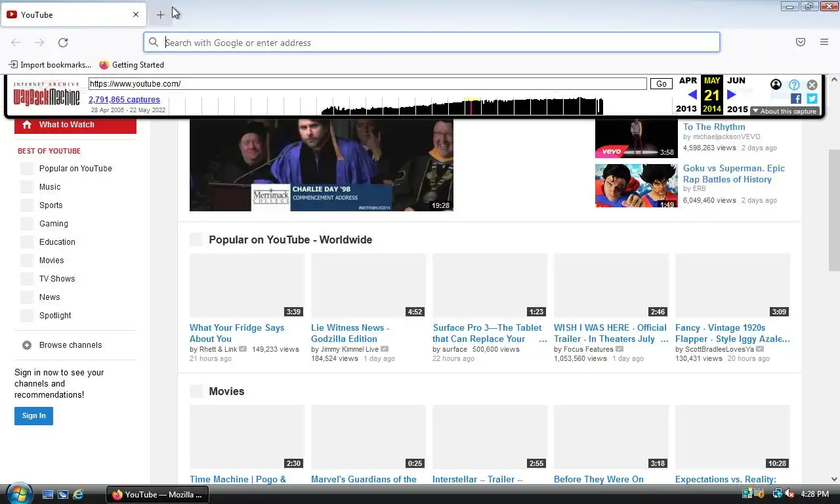Open a new tab with the plus button
The height and width of the screenshot is (504, 840).
(160, 14)
